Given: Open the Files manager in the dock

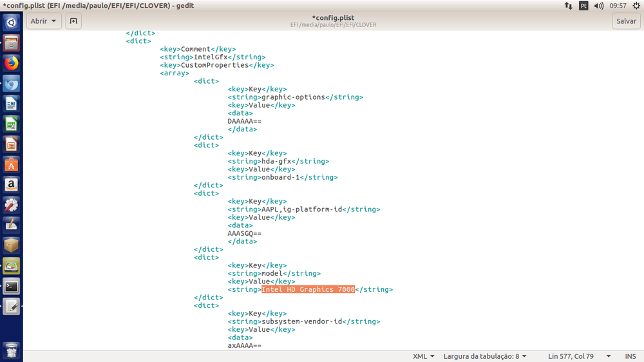Looking at the screenshot, I should click(x=12, y=43).
